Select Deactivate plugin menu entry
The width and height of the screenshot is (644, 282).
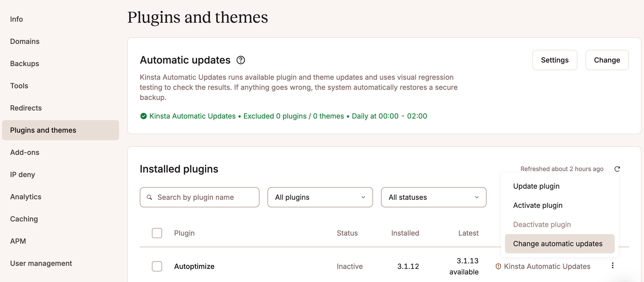point(560,224)
